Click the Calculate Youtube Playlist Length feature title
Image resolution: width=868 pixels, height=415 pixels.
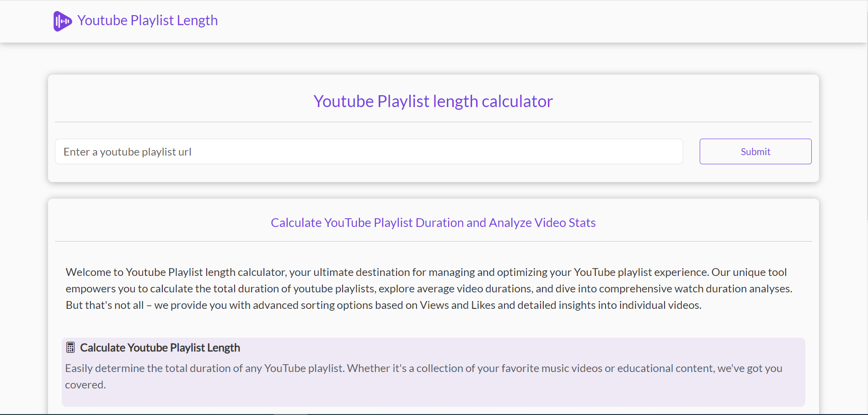(160, 347)
